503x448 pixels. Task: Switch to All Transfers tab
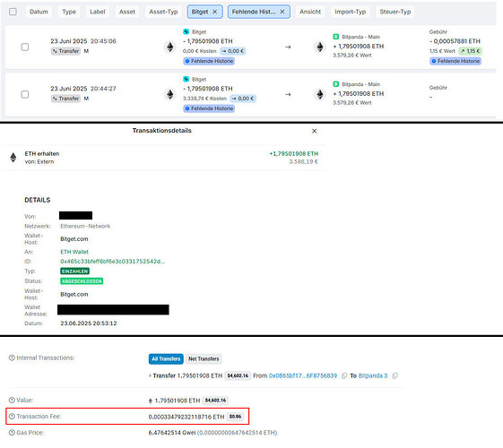tap(166, 359)
